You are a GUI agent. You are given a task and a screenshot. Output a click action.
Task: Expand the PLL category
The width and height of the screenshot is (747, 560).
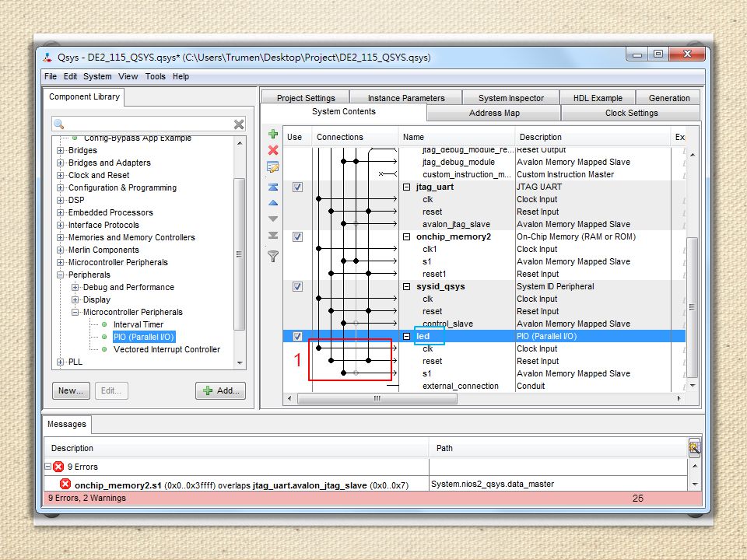point(60,362)
